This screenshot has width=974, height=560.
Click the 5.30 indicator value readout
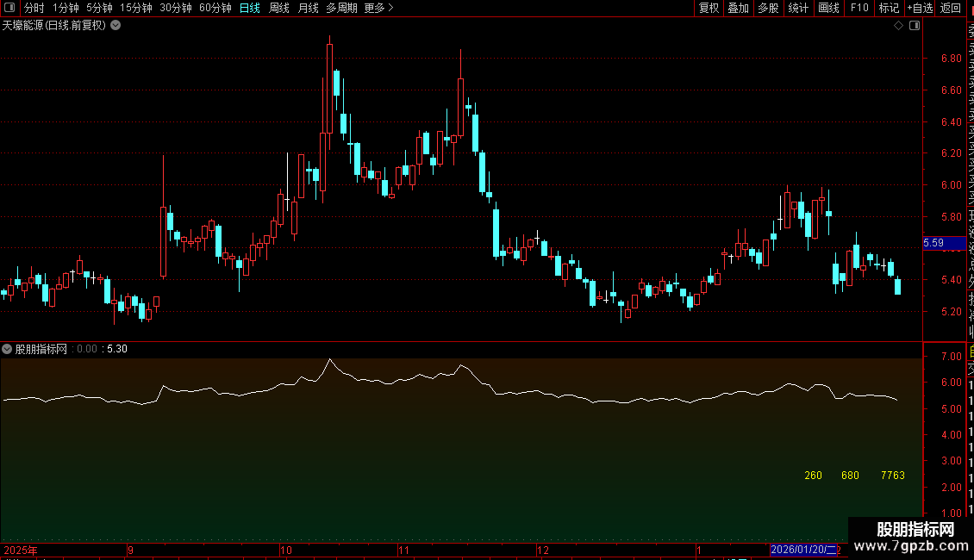pos(116,349)
